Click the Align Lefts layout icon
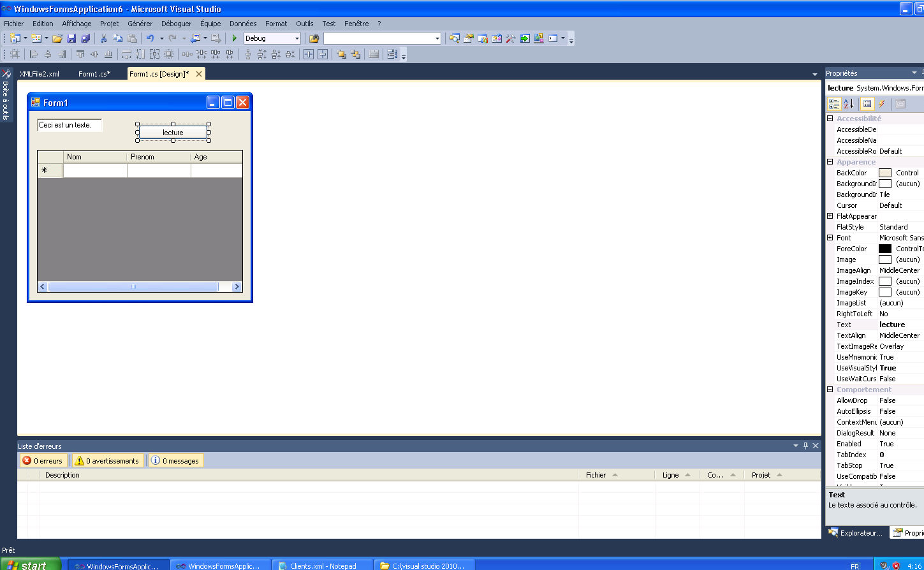The image size is (924, 570). click(x=34, y=54)
